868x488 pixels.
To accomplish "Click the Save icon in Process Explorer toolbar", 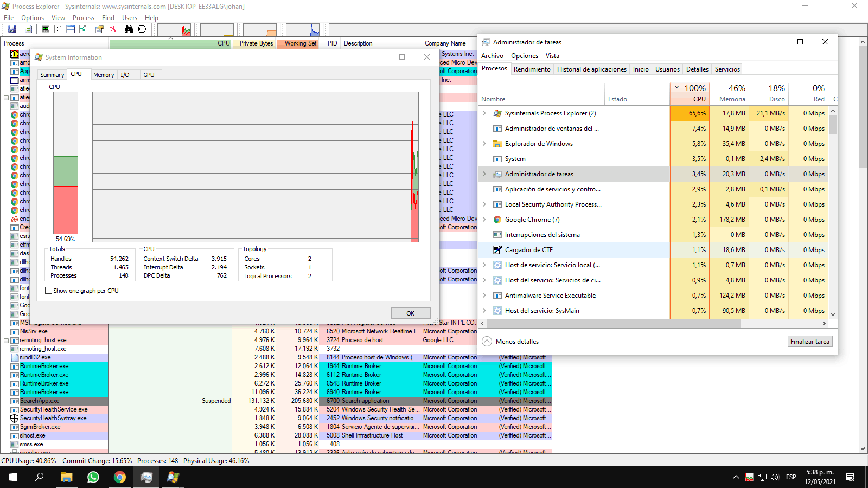I will pyautogui.click(x=12, y=29).
